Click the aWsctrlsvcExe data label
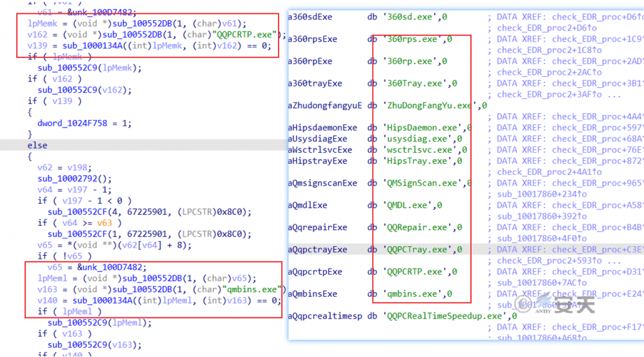644x357 pixels. pyautogui.click(x=320, y=150)
